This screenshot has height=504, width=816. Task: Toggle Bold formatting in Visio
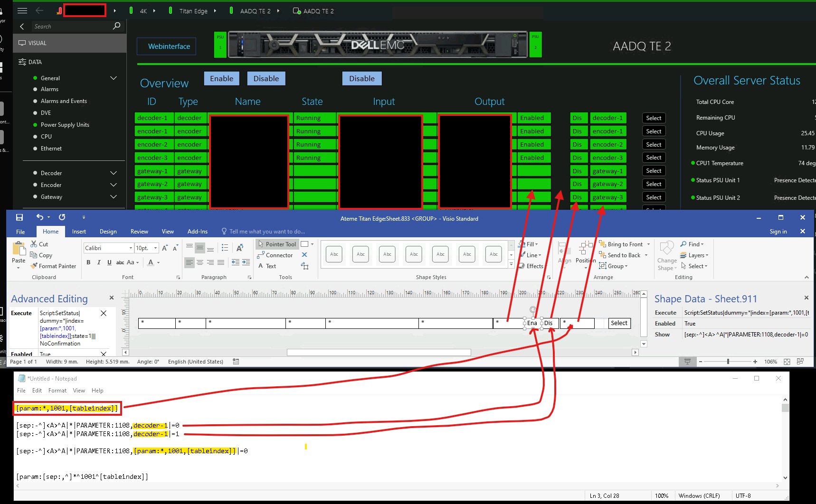pos(88,262)
